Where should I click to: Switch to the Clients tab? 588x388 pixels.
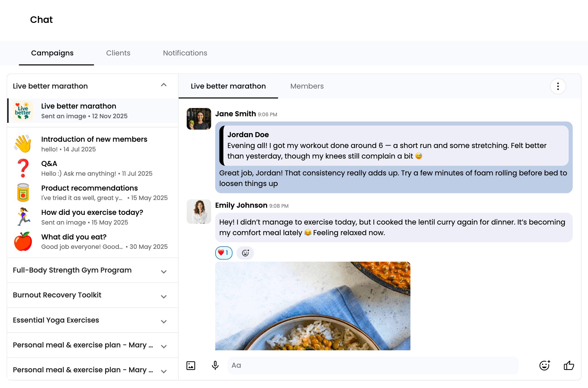118,53
